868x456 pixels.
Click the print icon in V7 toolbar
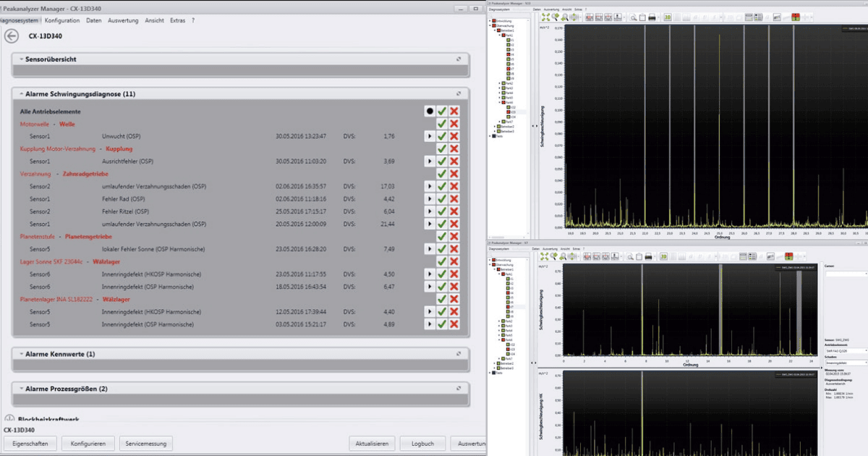(650, 256)
